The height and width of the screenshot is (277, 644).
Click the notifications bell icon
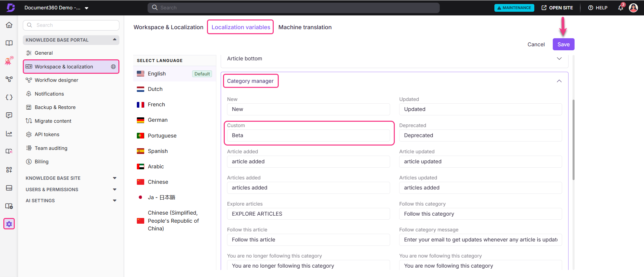tap(621, 7)
